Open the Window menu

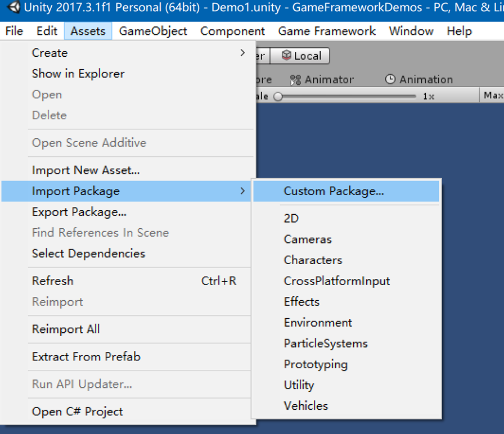tap(411, 31)
